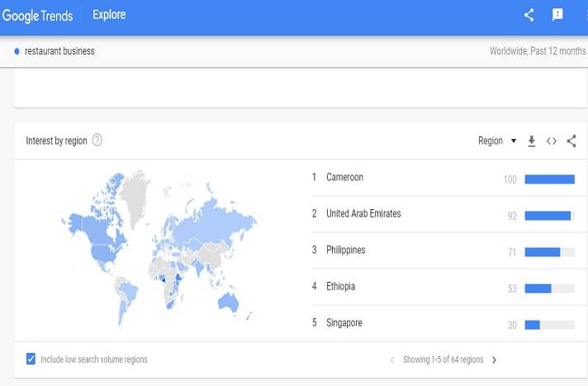
Task: Select the restaurant business search term
Action: click(x=59, y=51)
